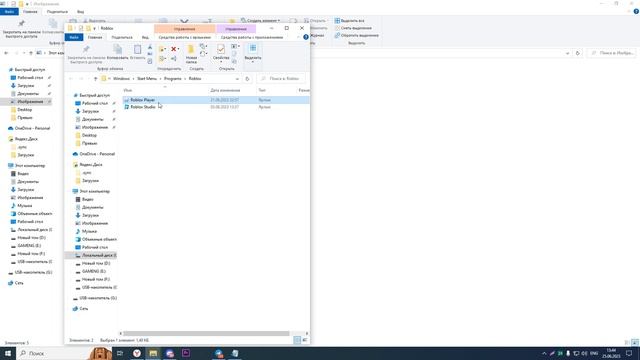Viewport: 640px width, 360px height.
Task: Click Снять выделение in the Изображения window ribbon
Action: point(353,28)
